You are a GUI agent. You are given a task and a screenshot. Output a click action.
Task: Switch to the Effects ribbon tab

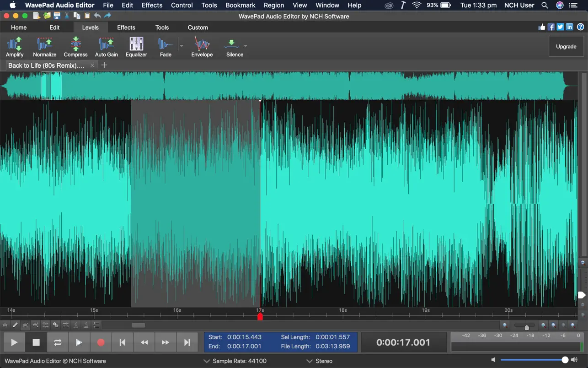(x=126, y=27)
